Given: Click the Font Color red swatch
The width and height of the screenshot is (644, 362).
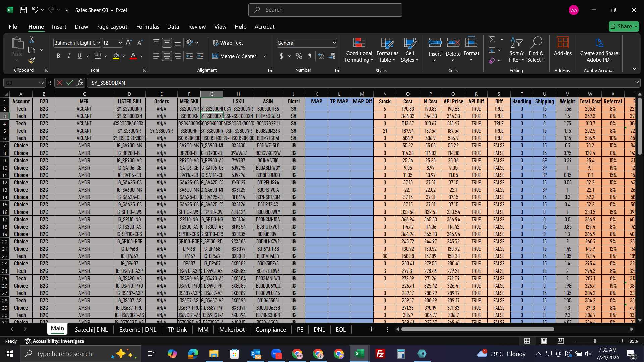Looking at the screenshot, I should point(133,56).
